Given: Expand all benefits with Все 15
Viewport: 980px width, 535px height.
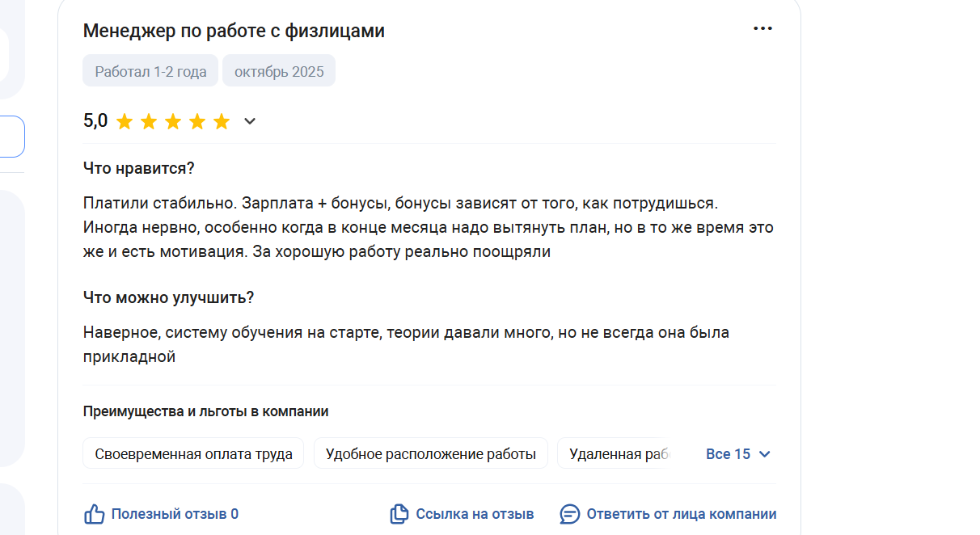Looking at the screenshot, I should 738,454.
